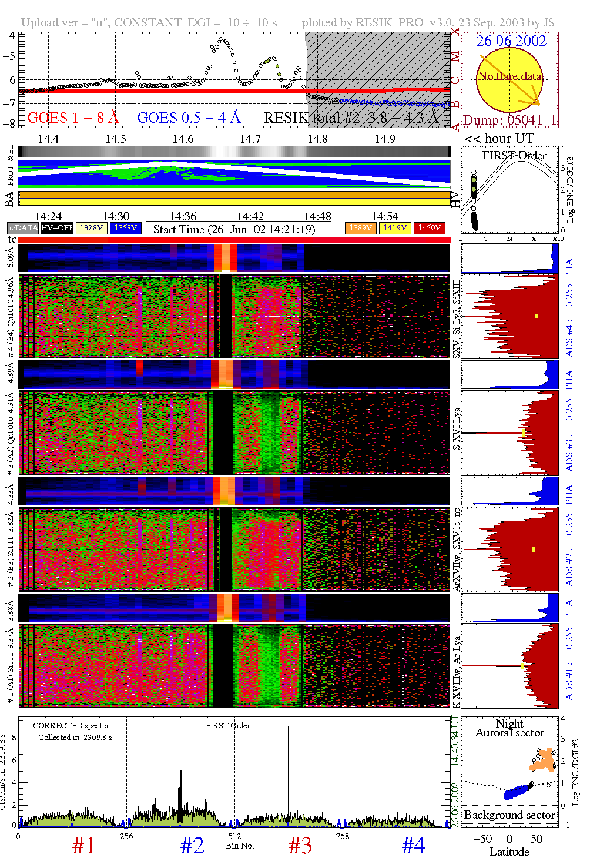Image resolution: width=590 pixels, height=868 pixels.
Task: Click the 1328V pale yellow swatch
Action: click(91, 228)
